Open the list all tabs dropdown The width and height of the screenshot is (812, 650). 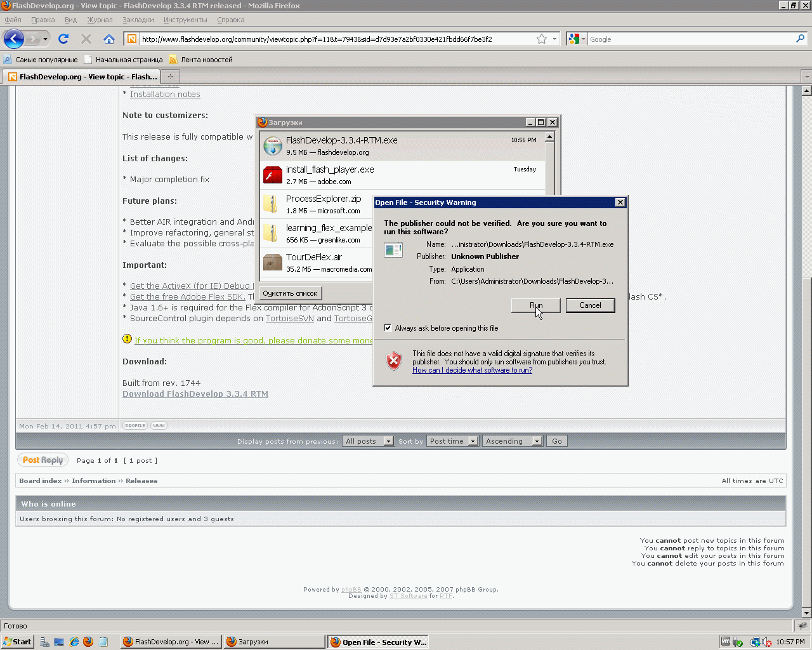[x=806, y=77]
